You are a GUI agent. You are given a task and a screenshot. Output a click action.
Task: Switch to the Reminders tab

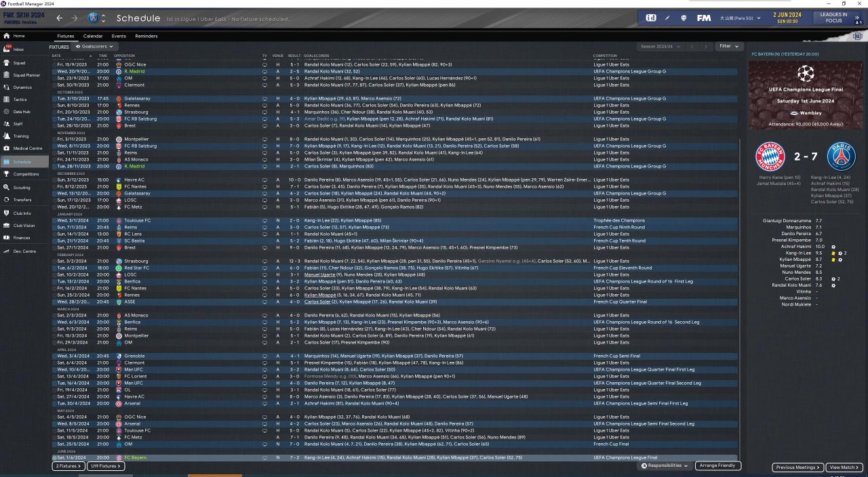pyautogui.click(x=146, y=36)
